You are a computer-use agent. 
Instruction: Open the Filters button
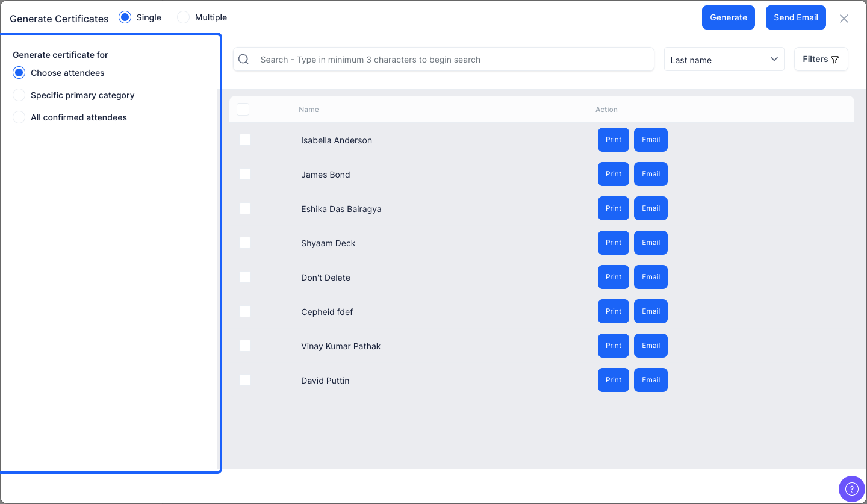click(x=821, y=59)
